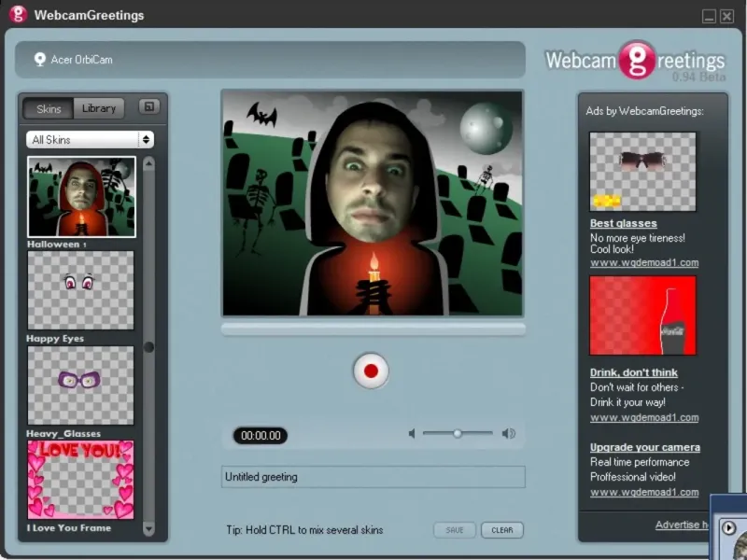Screen dimensions: 747x560
Task: Open the Best glasses ad link
Action: (623, 223)
